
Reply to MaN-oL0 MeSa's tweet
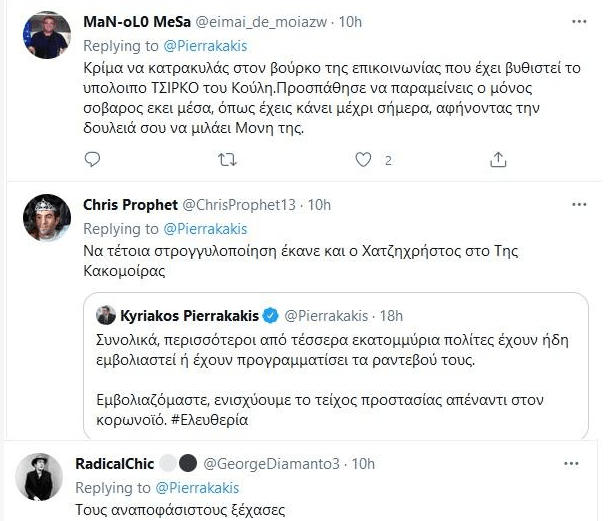(92, 159)
